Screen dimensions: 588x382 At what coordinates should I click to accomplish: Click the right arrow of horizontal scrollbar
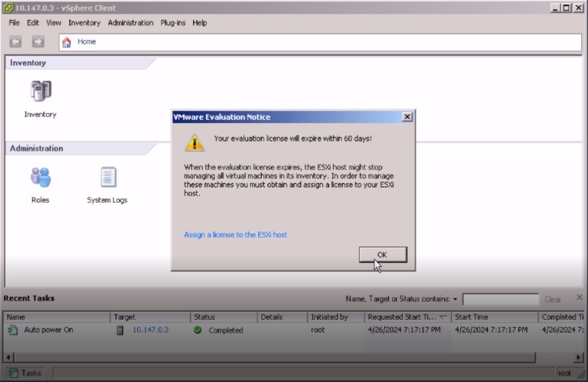pos(579,357)
